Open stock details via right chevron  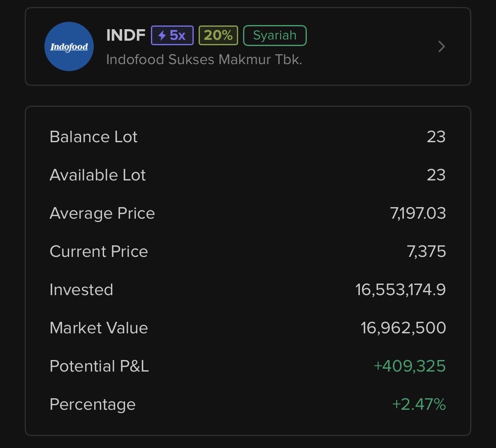pyautogui.click(x=441, y=46)
